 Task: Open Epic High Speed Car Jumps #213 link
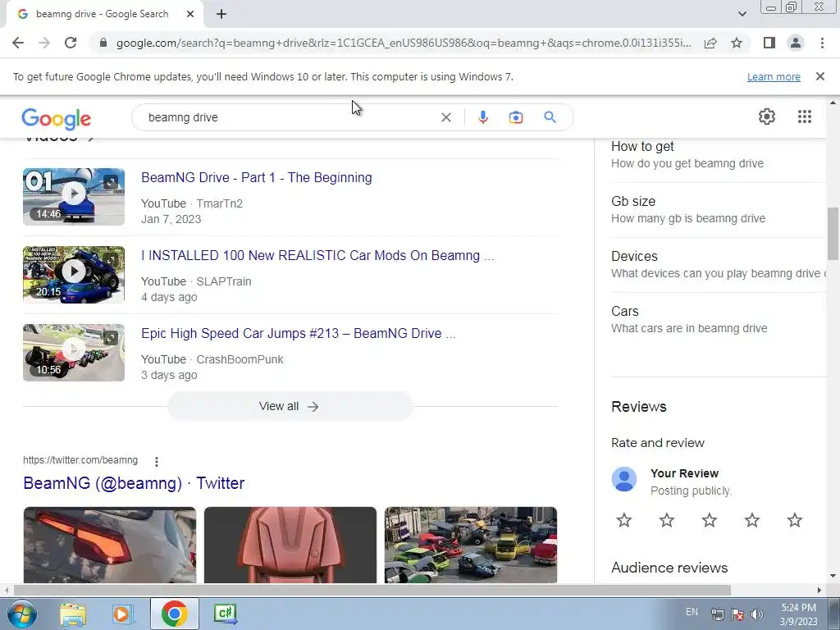coord(299,333)
